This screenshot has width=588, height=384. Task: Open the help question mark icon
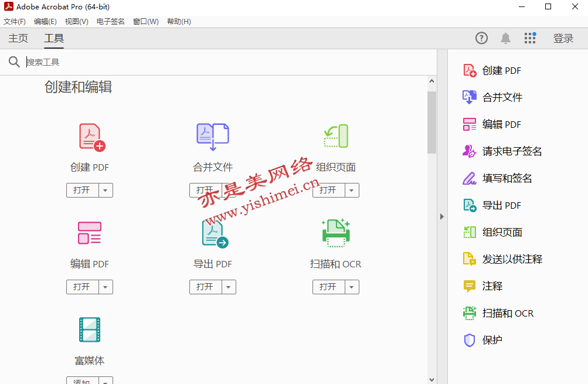(x=481, y=38)
